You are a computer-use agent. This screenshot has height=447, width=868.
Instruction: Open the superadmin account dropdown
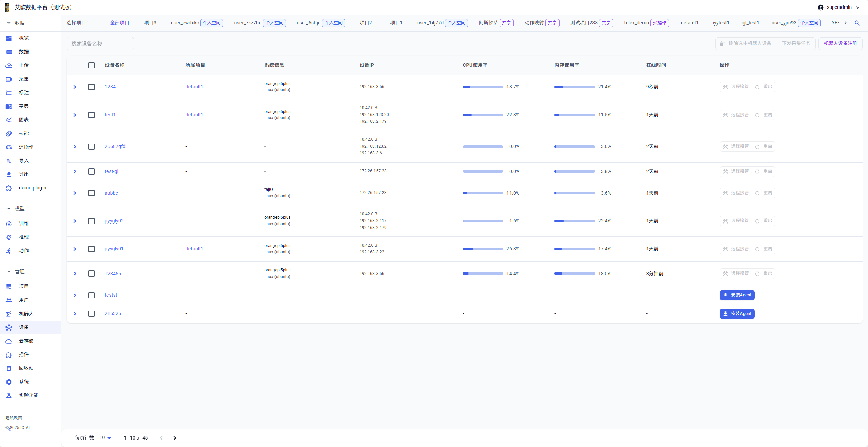click(x=838, y=7)
